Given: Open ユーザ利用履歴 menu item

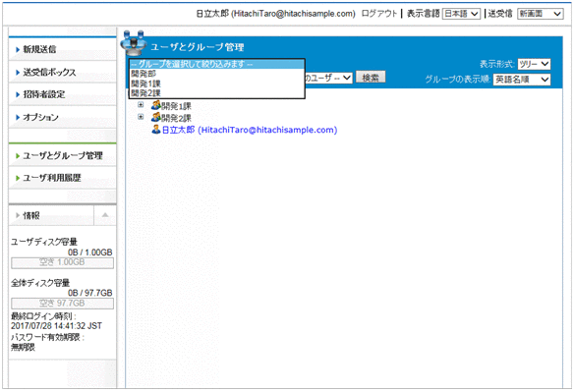Looking at the screenshot, I should 62,178.
